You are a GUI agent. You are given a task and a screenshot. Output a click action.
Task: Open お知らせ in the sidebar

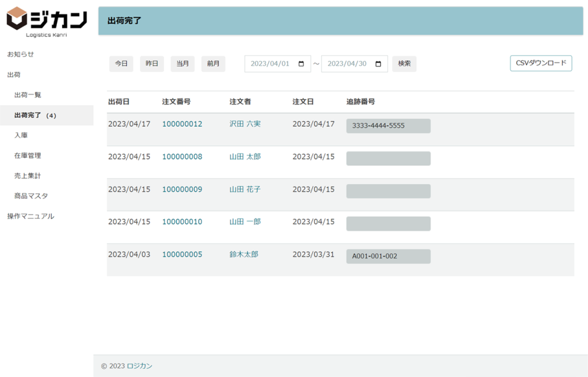tap(21, 54)
